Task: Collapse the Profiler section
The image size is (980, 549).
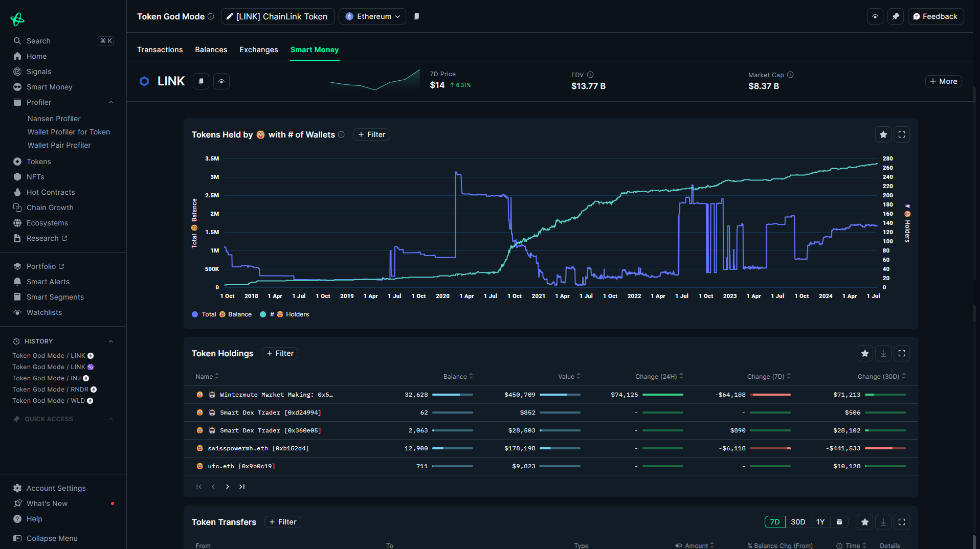Action: pyautogui.click(x=110, y=102)
